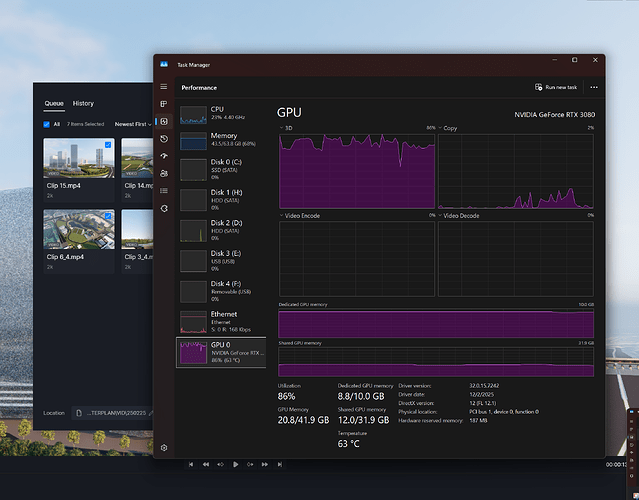Click the Copy engine graph
Viewport: 639px width, 500px height.
point(516,171)
